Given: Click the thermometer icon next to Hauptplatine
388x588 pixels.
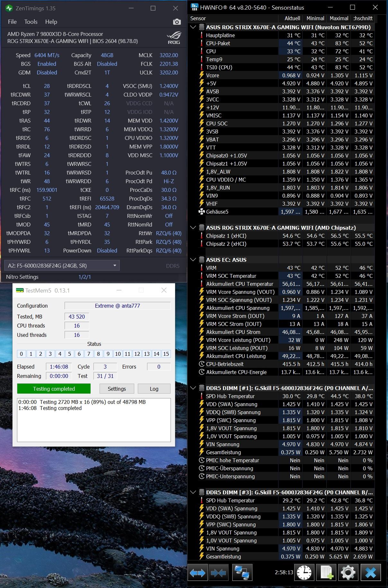Looking at the screenshot, I should [x=202, y=35].
